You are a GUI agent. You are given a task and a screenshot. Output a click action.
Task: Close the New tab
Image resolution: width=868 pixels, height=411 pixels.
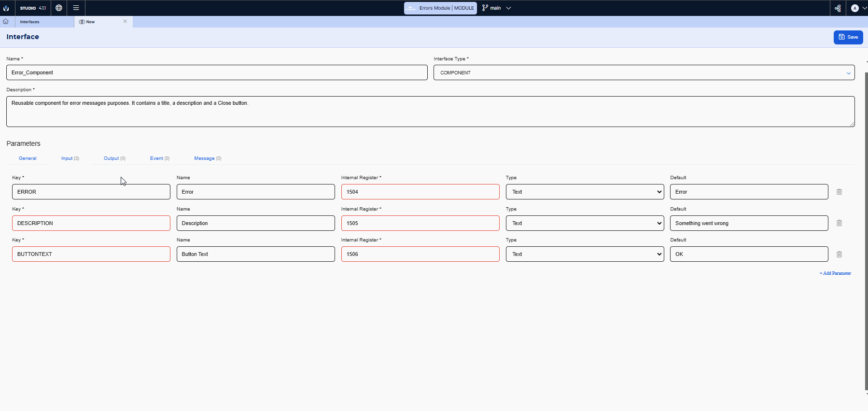click(125, 22)
